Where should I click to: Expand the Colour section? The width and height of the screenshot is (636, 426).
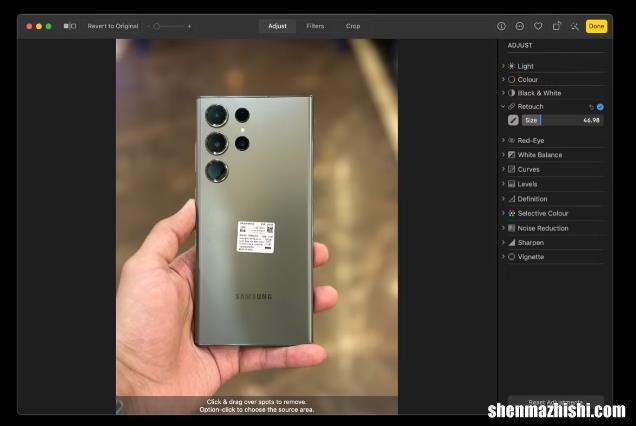503,80
